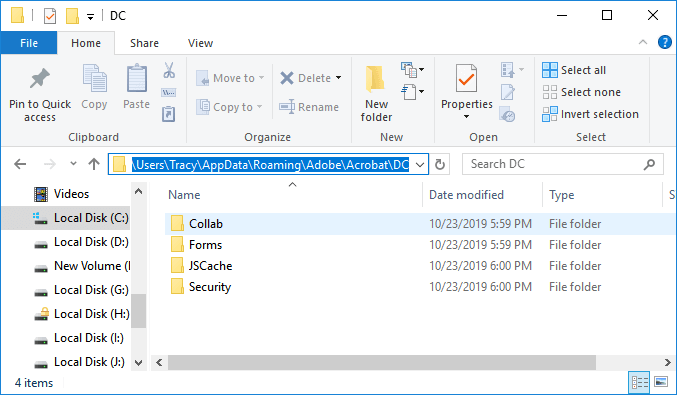Select the Security folder row
Viewport: 677px width, 395px height.
click(x=420, y=287)
